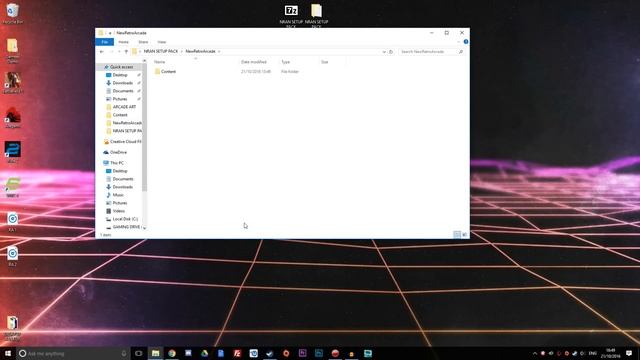This screenshot has width=640, height=360.
Task: Open pinned Pictures under Quick access
Action: click(x=120, y=99)
